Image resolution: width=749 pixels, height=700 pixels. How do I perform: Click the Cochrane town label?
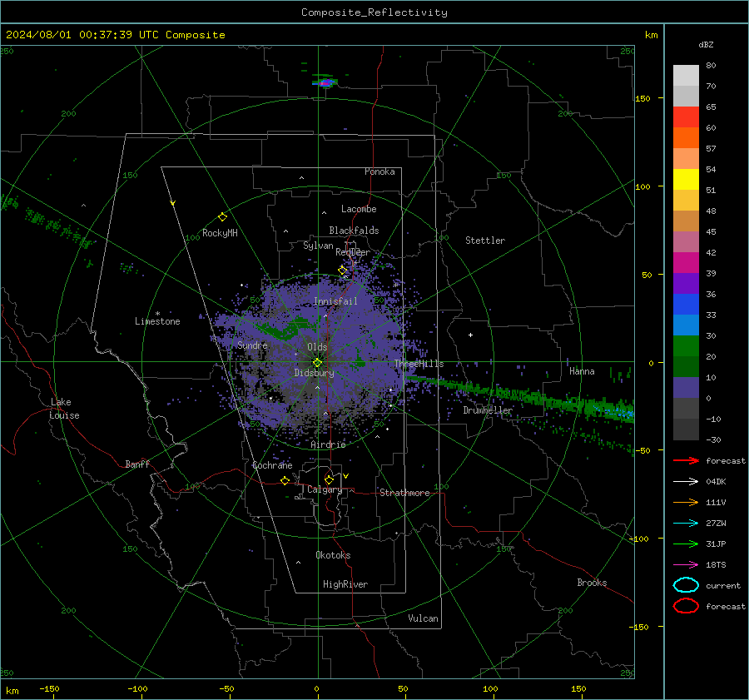[x=272, y=465]
